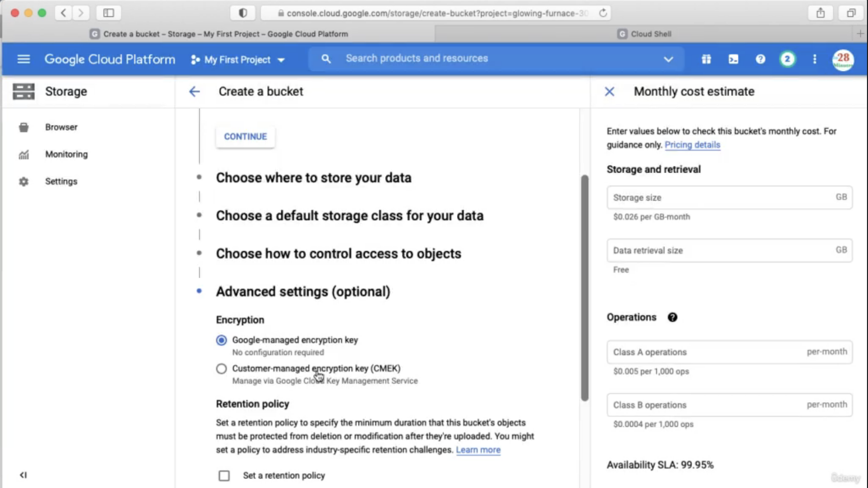Image resolution: width=868 pixels, height=488 pixels.
Task: Add a new Safari tab
Action: pyautogui.click(x=860, y=34)
